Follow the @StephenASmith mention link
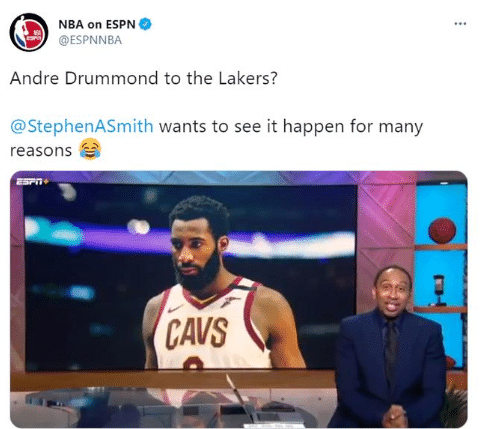Viewport: 481px width, 429px height. (x=82, y=126)
